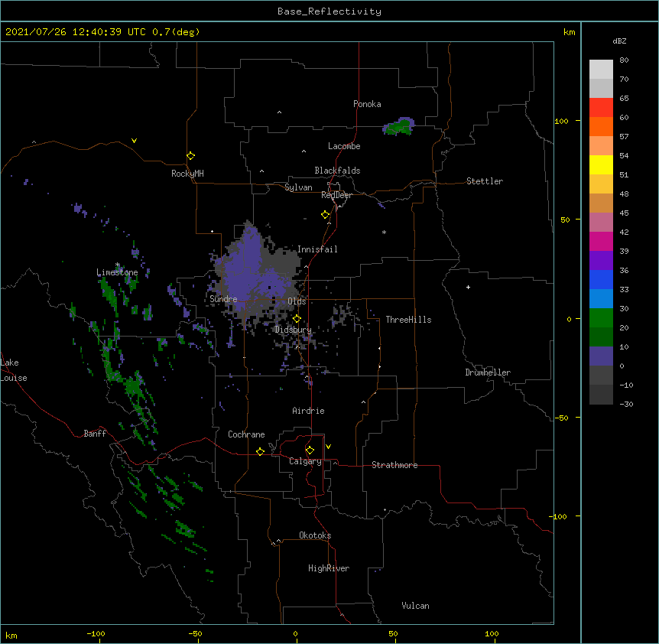Click the -100 tick on vertical km axis
Viewport: 659px width, 644px height.
click(559, 516)
